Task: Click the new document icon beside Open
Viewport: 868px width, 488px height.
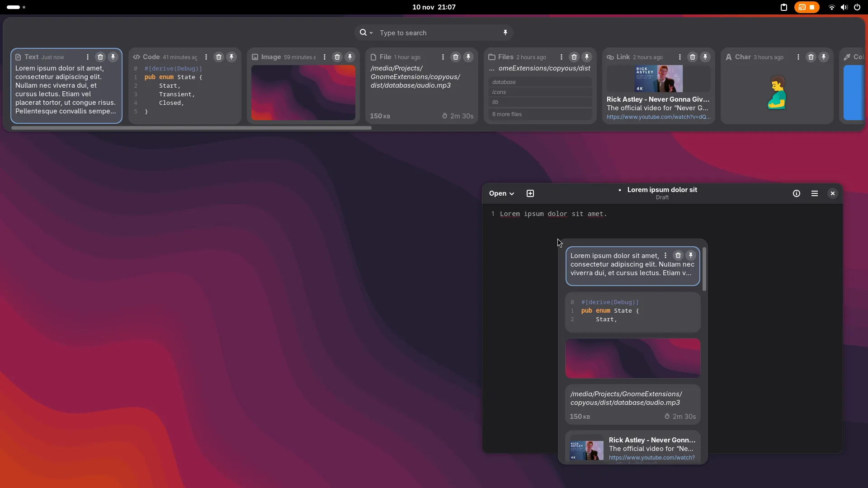Action: point(530,193)
